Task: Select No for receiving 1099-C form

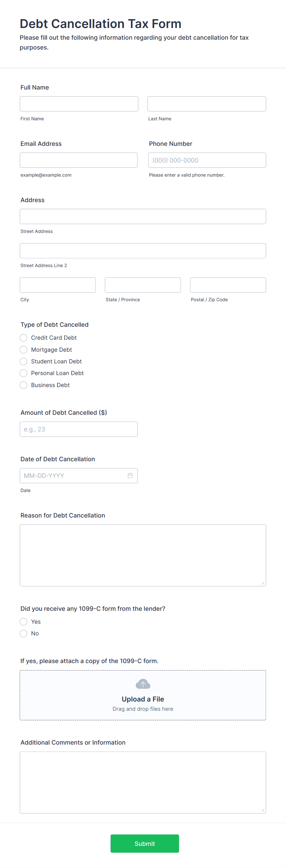Action: click(x=23, y=633)
